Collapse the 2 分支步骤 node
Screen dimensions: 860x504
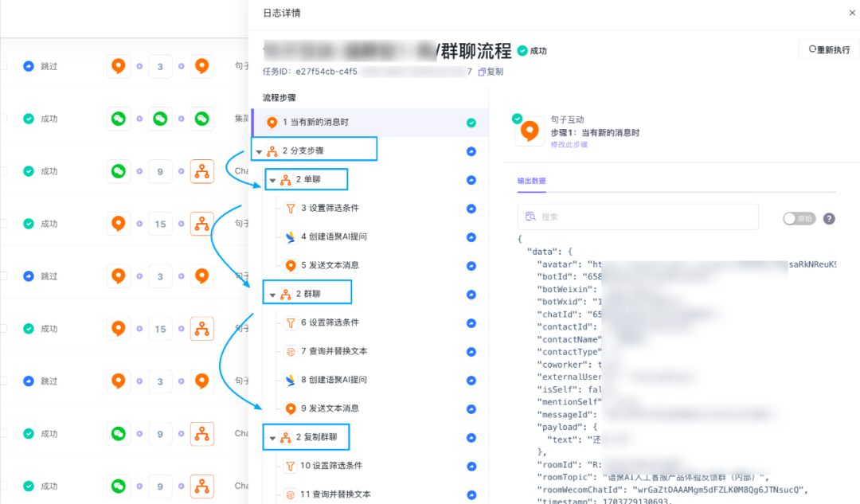coord(259,152)
